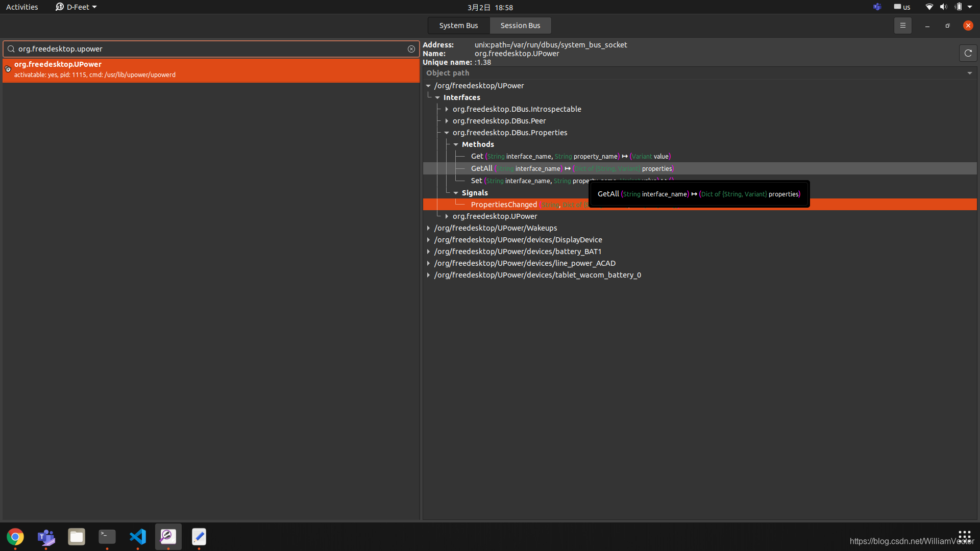This screenshot has height=551, width=980.
Task: Open the keyboard layout us indicator
Action: (902, 7)
